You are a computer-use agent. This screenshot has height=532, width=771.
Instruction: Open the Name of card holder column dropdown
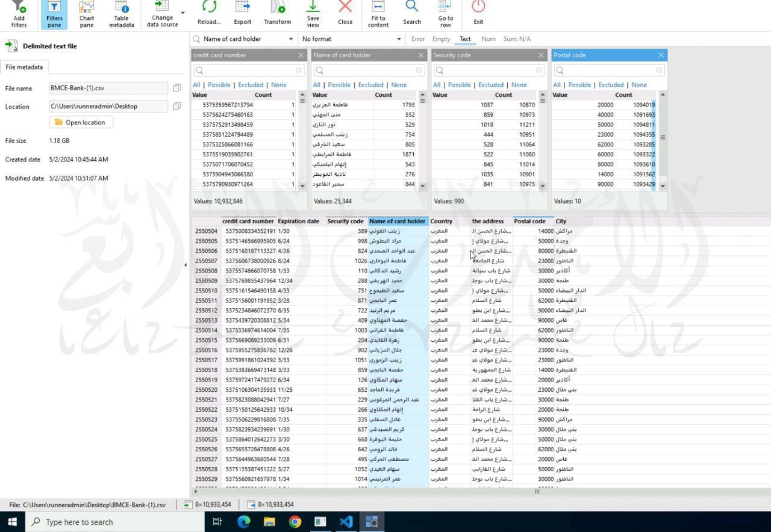(290, 39)
